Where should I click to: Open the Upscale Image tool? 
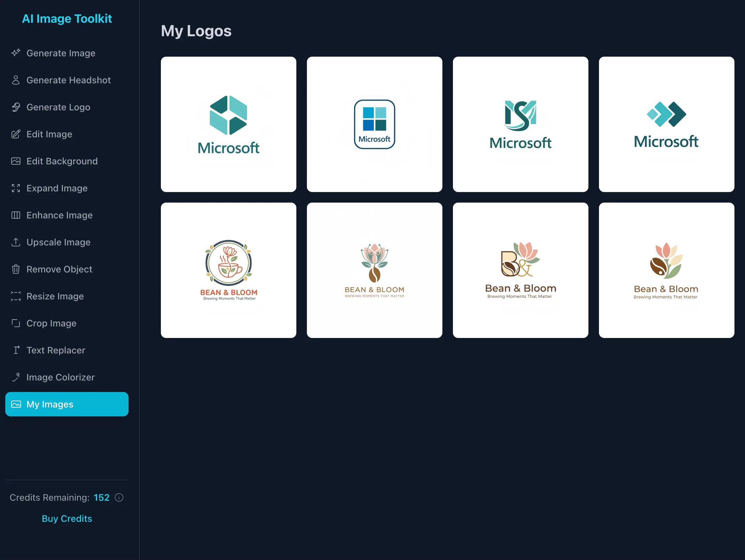pyautogui.click(x=58, y=242)
